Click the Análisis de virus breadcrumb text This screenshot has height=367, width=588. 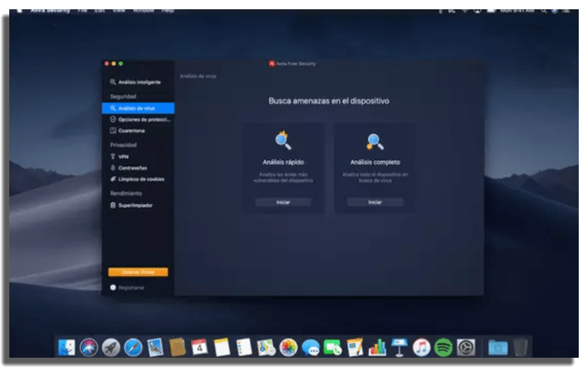[198, 76]
